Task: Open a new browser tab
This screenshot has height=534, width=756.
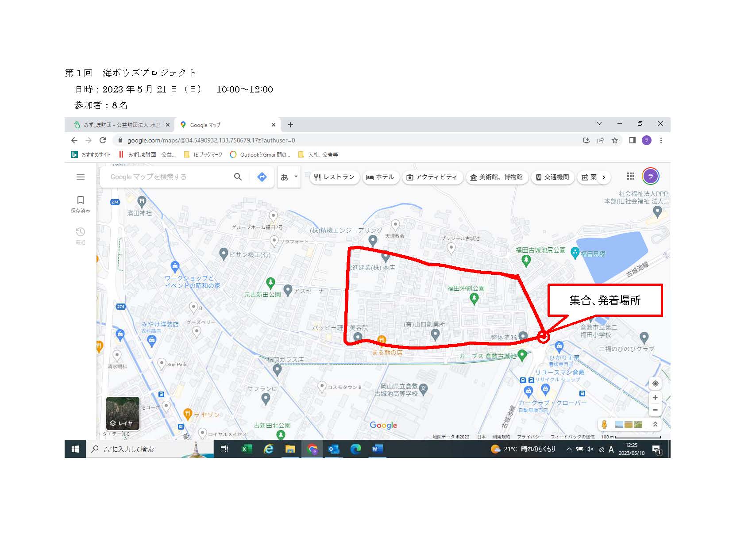Action: [x=290, y=125]
